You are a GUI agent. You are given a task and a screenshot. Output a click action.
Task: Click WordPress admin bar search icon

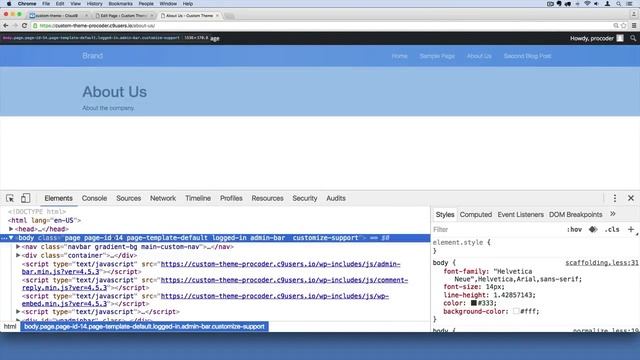(633, 38)
